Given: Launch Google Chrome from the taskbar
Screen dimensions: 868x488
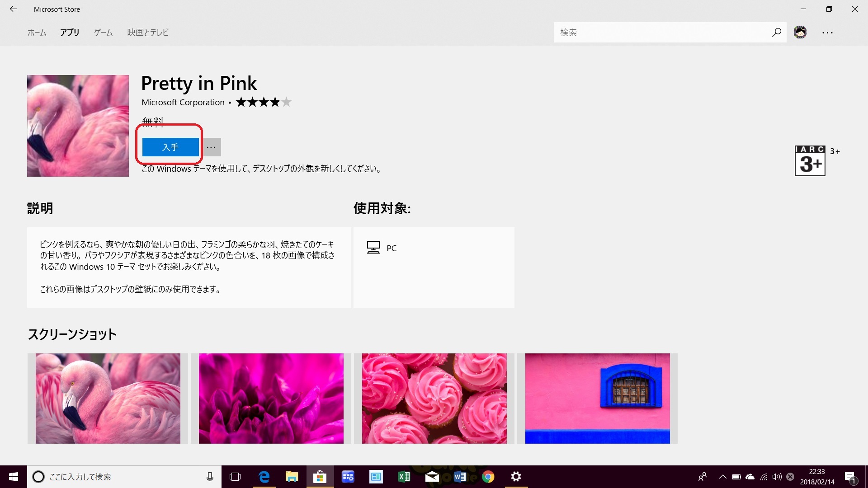Looking at the screenshot, I should (x=488, y=477).
